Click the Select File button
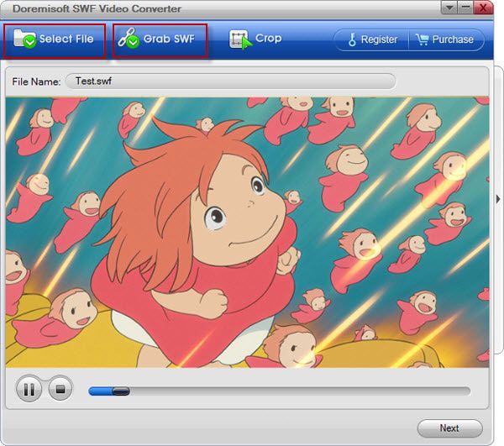 tap(55, 41)
